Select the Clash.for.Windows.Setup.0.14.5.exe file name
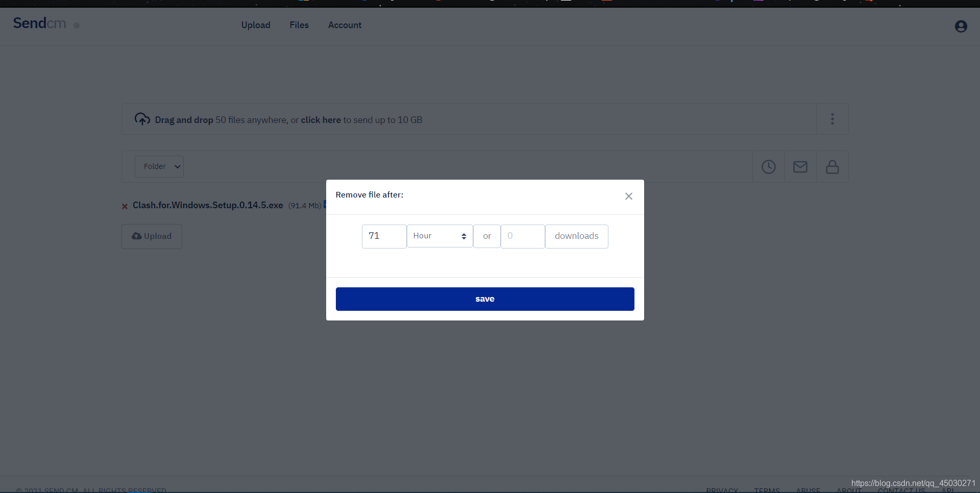Viewport: 980px width, 493px height. coord(208,205)
